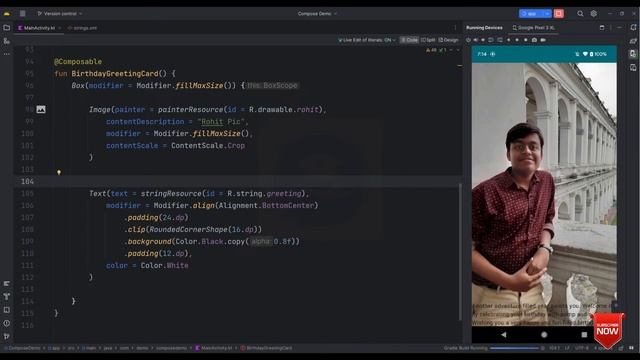Open the run configuration dropdown arrow
Viewport: 640px width, 360px height.
pos(547,13)
